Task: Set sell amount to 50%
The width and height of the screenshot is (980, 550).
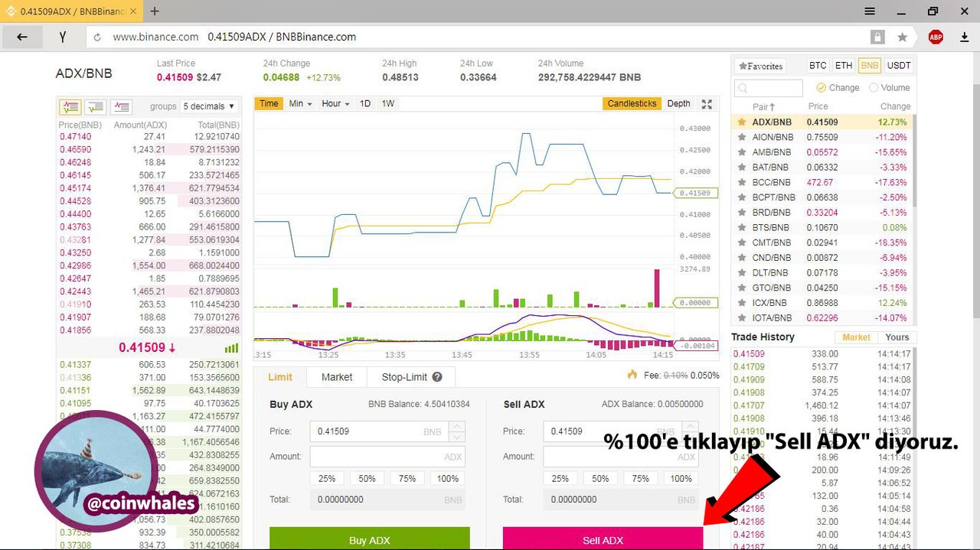Action: (x=600, y=479)
